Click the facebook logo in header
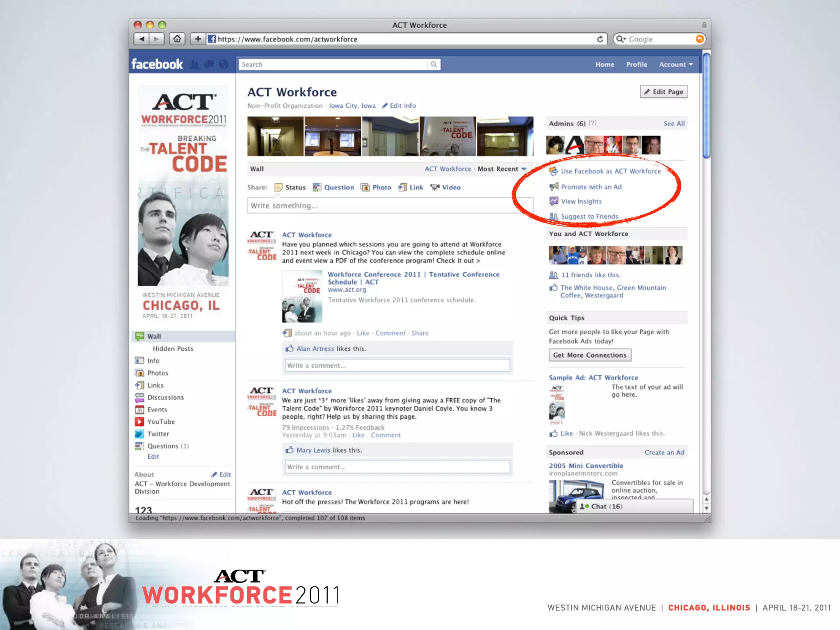This screenshot has height=630, width=840. [157, 64]
